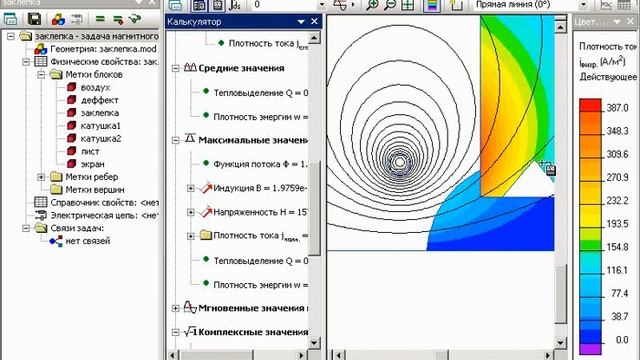Collapse the root заклепка problem node
This screenshot has width=640, height=360.
pyautogui.click(x=11, y=36)
